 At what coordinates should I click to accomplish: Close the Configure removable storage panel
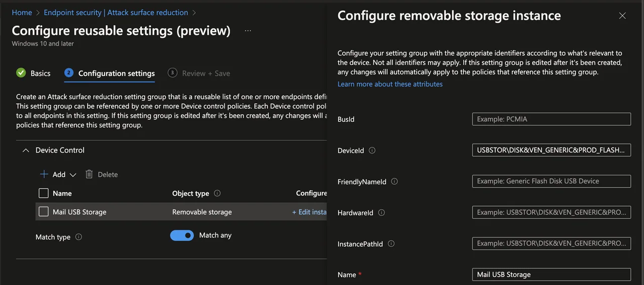click(622, 16)
